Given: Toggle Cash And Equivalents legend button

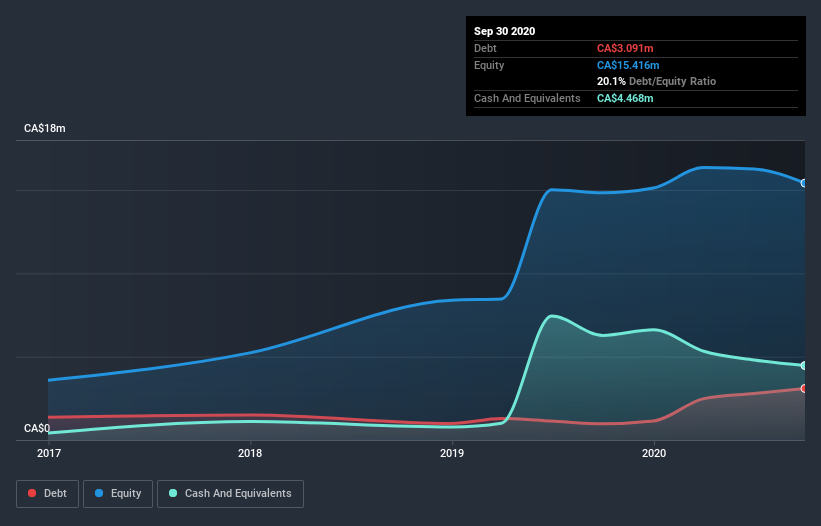Looking at the screenshot, I should [x=230, y=494].
